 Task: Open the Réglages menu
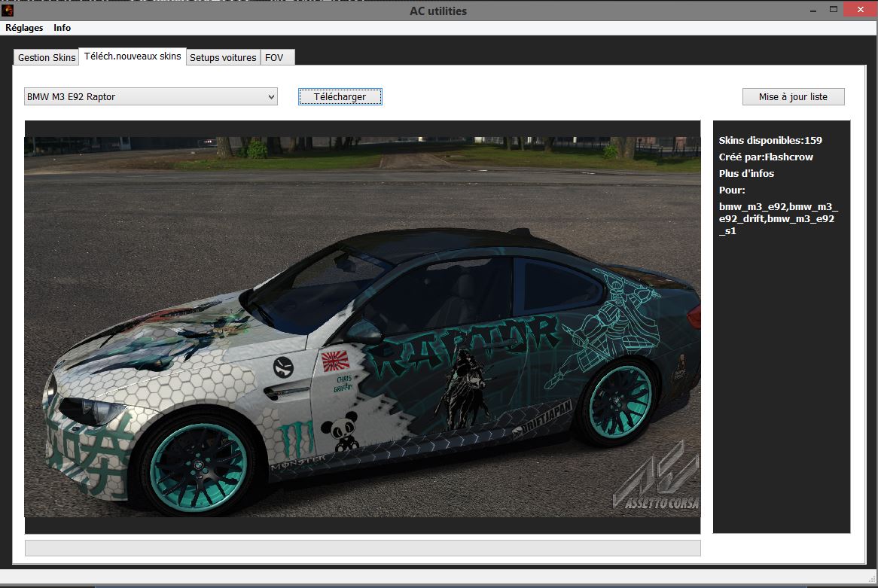click(24, 27)
